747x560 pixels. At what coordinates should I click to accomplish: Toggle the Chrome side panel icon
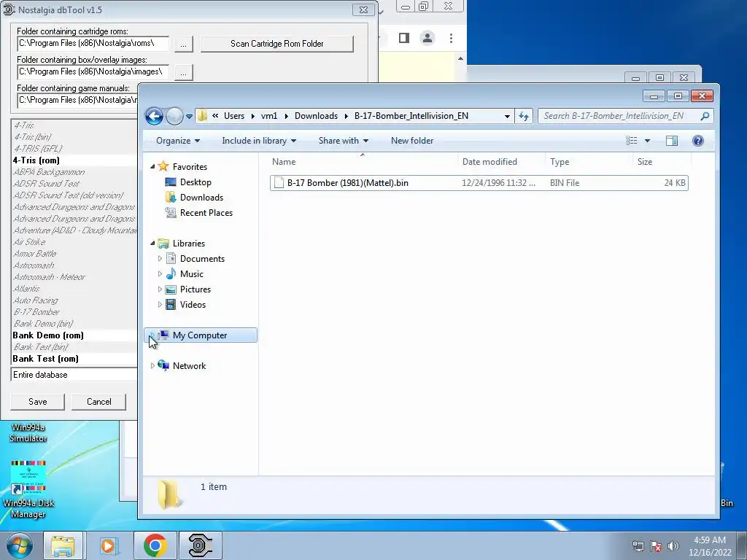404,38
